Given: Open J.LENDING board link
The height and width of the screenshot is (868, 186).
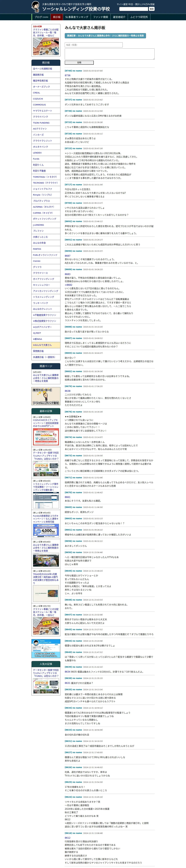Looking at the screenshot, I should 46,225.
